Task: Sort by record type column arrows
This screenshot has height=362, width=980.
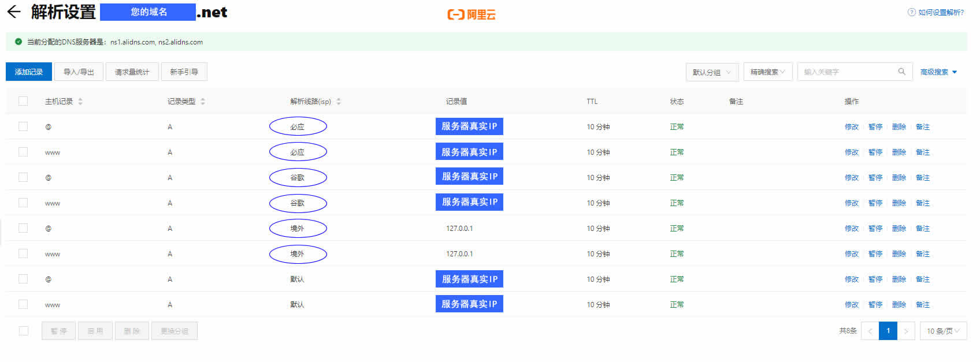Action: [203, 102]
